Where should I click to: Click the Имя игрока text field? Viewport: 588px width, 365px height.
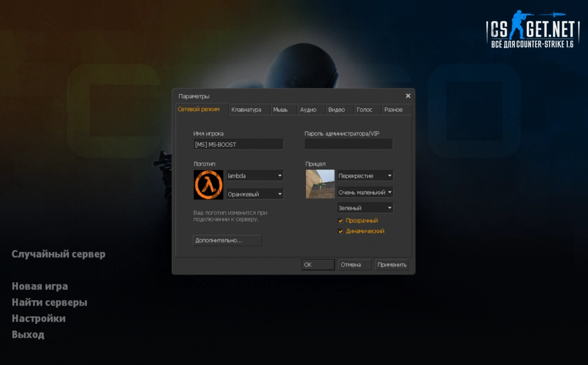pos(238,144)
